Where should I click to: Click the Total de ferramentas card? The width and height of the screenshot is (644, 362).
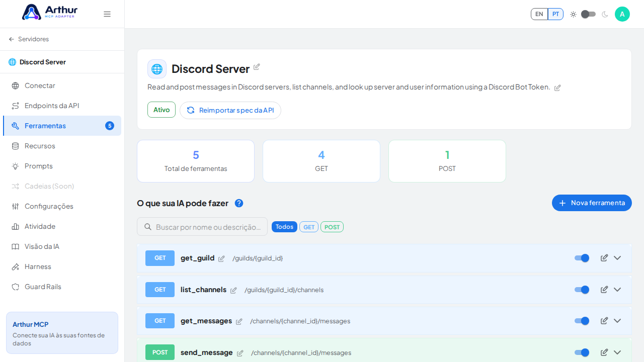tap(196, 161)
